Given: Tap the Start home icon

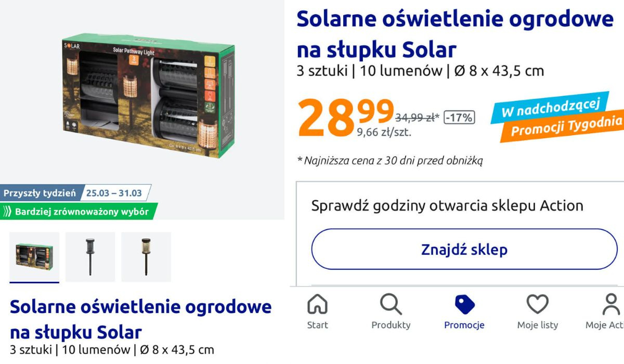Looking at the screenshot, I should [317, 305].
